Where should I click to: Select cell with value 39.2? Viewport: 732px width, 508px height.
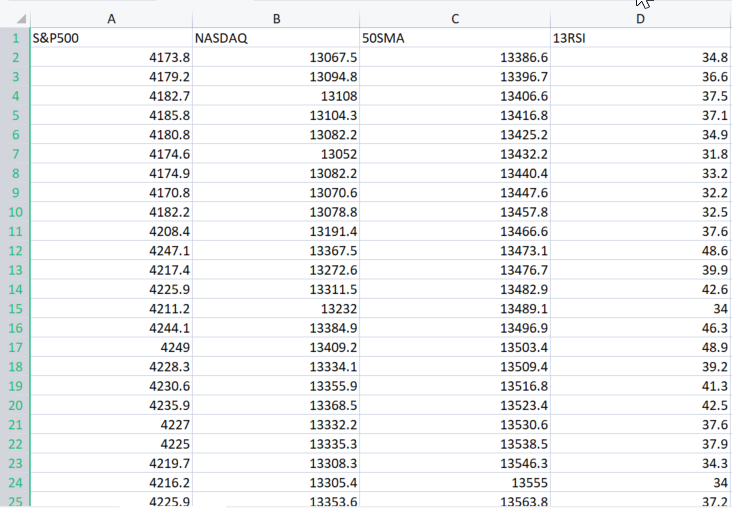641,367
